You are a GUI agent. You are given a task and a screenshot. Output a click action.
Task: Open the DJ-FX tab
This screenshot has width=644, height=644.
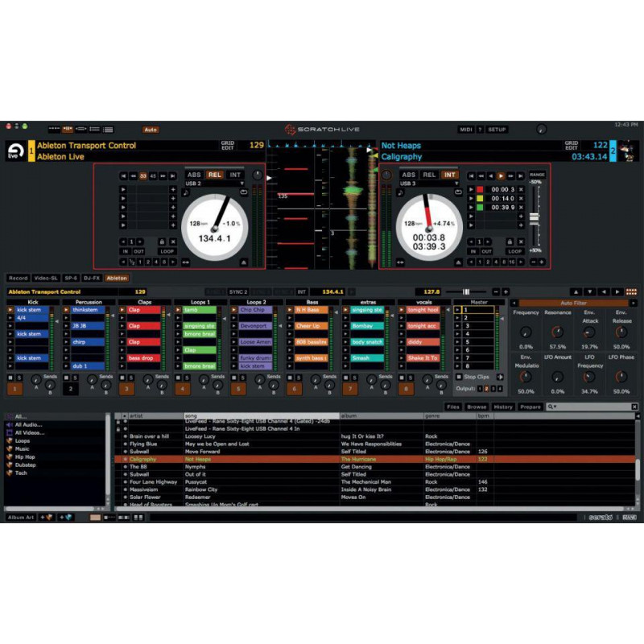click(x=92, y=278)
